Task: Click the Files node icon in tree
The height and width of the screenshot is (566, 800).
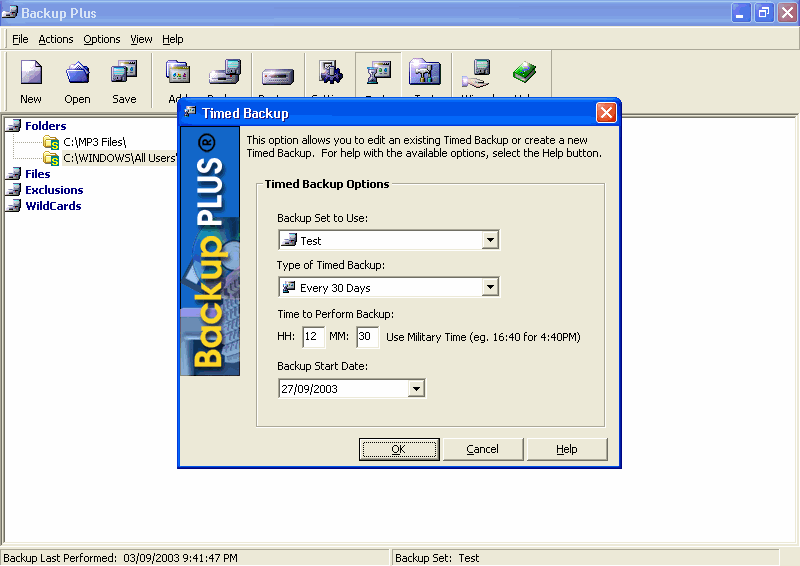Action: [14, 174]
